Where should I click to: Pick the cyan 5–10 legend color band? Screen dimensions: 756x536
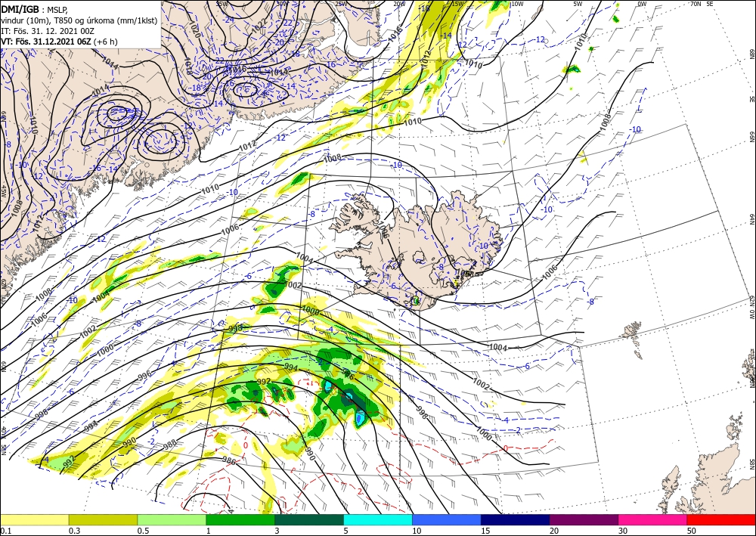(378, 519)
